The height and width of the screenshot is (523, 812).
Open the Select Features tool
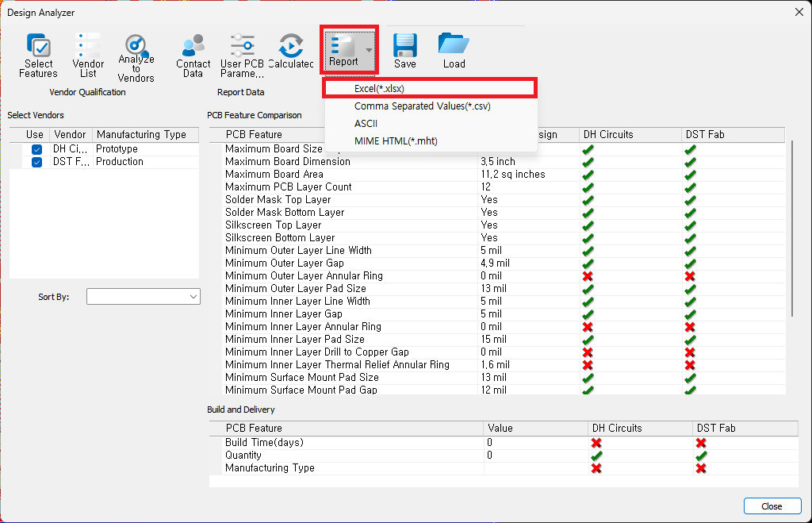click(x=38, y=56)
